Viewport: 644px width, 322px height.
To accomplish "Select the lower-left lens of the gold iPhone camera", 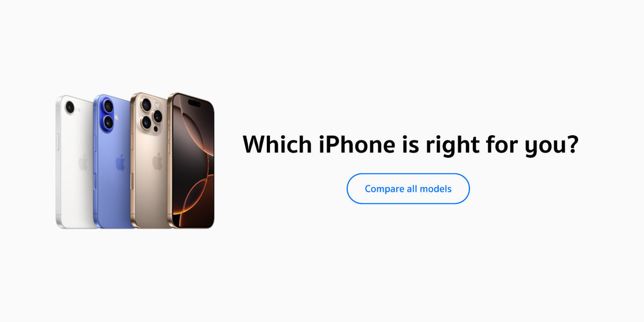I will [x=146, y=123].
